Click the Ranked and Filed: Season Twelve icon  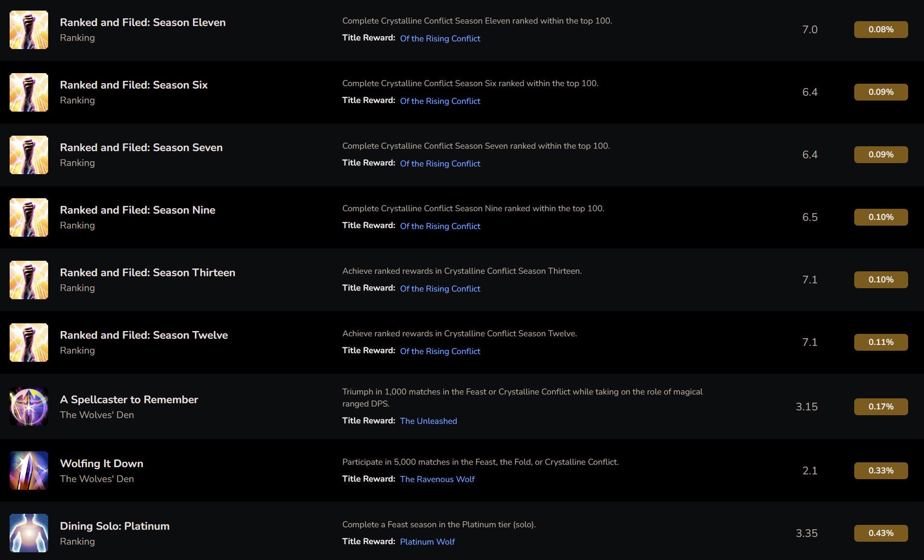click(29, 343)
